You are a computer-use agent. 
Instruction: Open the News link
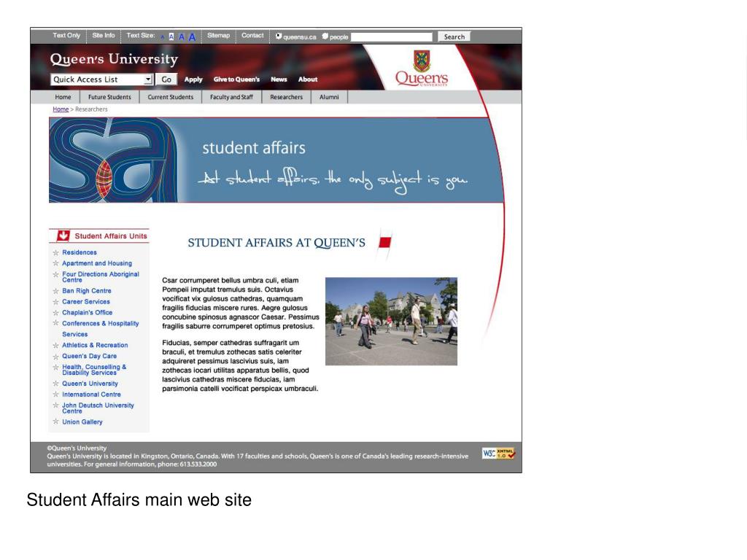coord(279,79)
